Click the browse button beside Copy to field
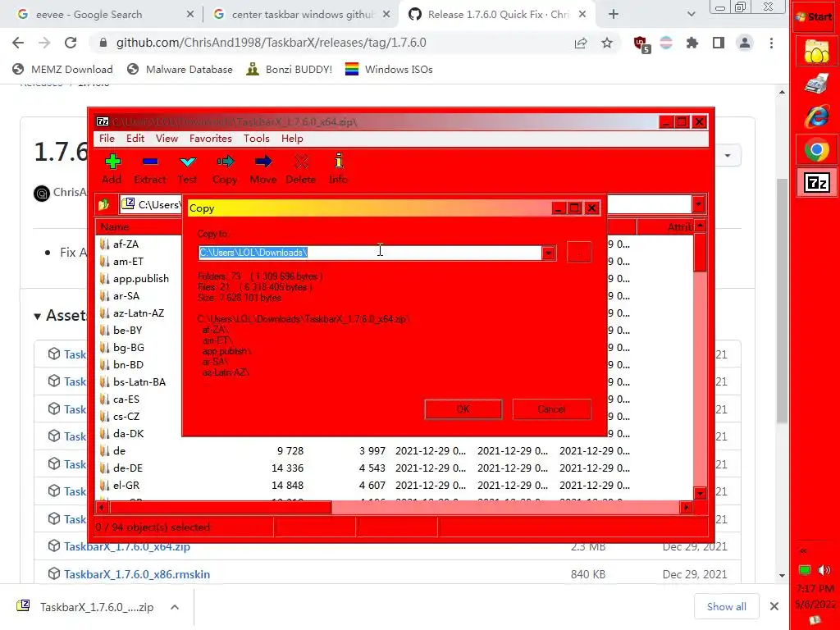This screenshot has width=840, height=630. (x=578, y=253)
